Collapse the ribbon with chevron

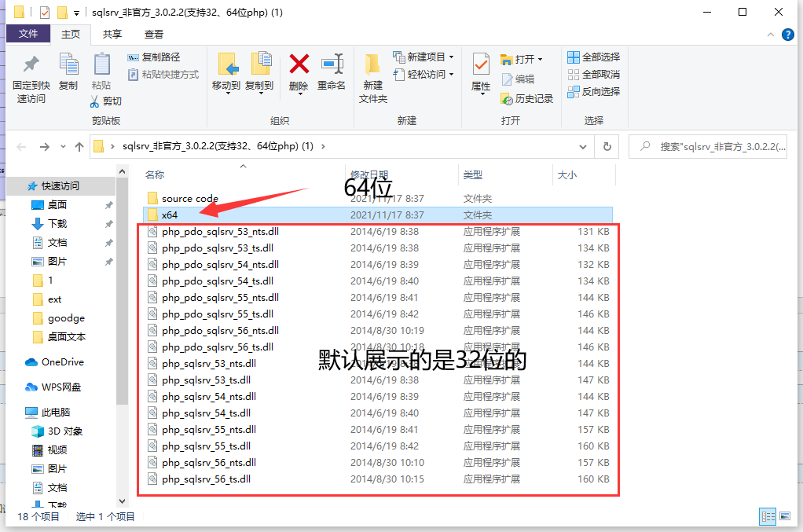(x=770, y=35)
